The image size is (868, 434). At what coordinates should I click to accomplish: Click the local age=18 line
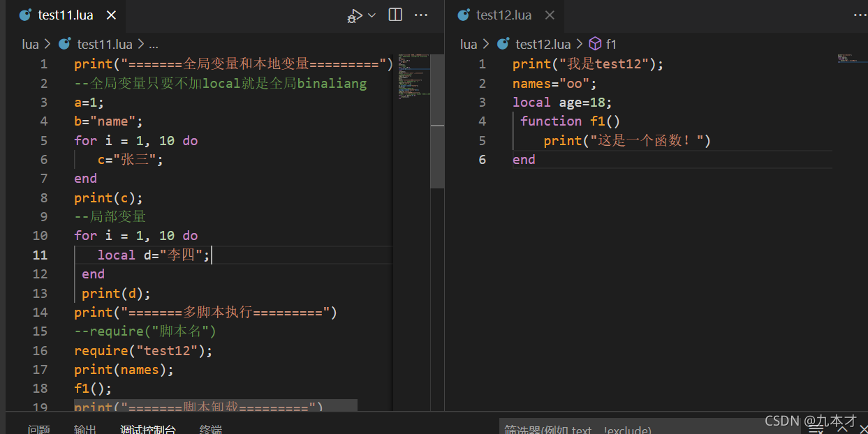click(x=562, y=102)
